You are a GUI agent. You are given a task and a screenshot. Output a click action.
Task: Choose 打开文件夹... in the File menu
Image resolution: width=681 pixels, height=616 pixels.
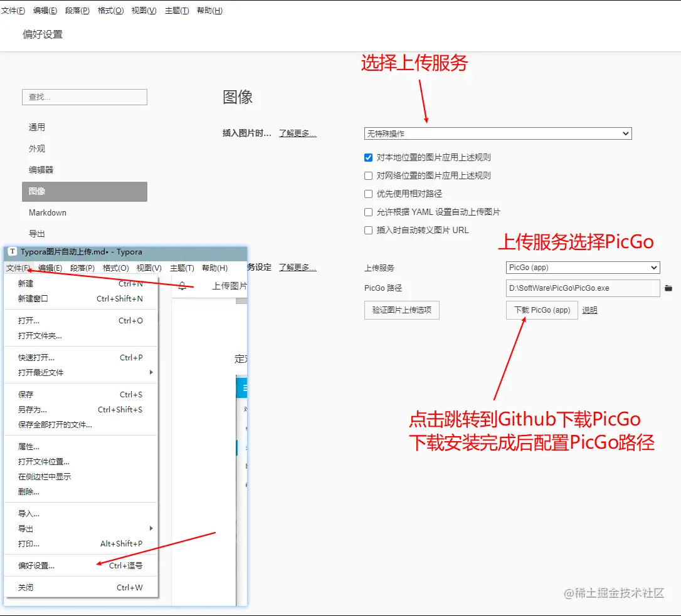(x=80, y=335)
